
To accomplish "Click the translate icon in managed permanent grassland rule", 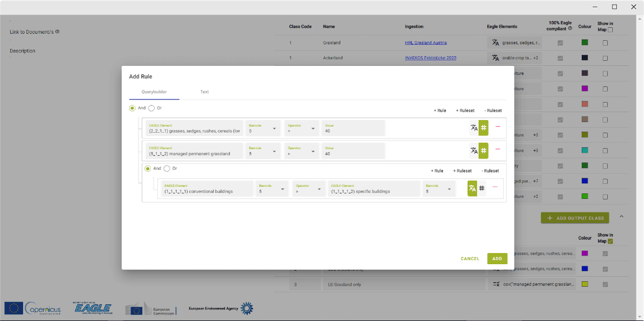I will coord(474,151).
